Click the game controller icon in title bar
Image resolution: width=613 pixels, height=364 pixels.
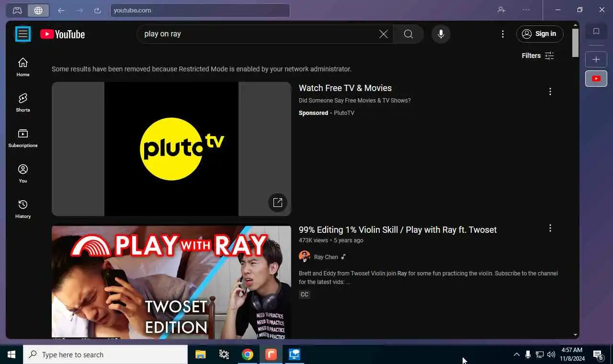[x=17, y=10]
